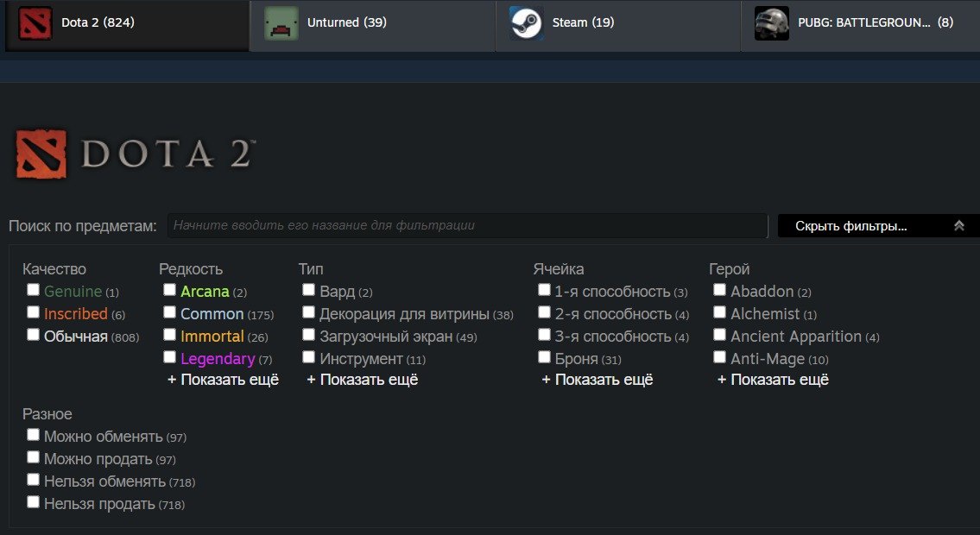Expand more rarities under Редкость

tap(223, 380)
